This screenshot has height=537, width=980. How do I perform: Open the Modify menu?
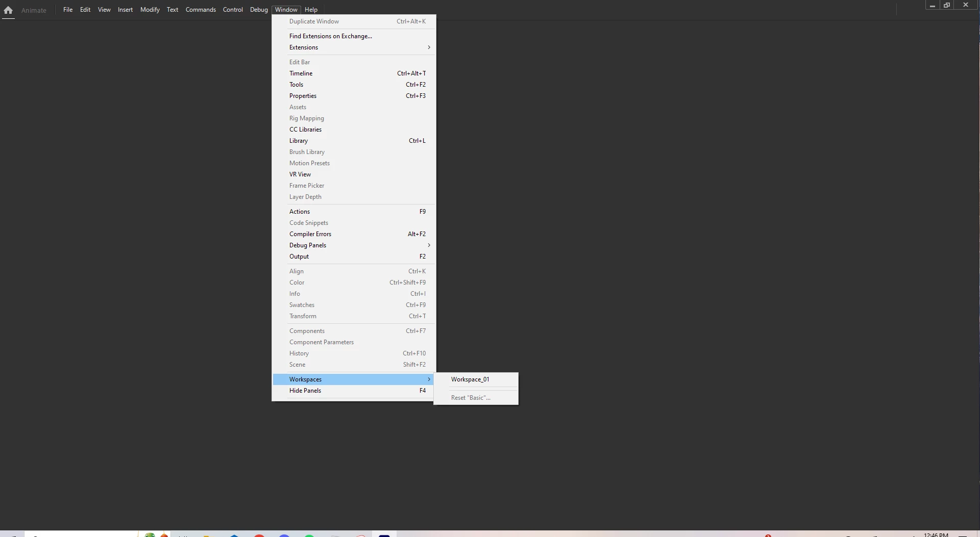pyautogui.click(x=150, y=10)
